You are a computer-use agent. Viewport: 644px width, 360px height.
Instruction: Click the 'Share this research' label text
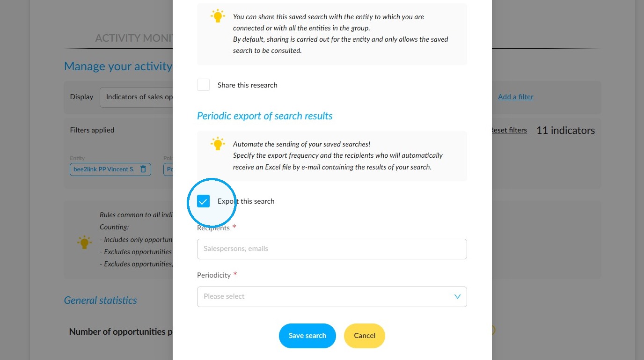247,85
